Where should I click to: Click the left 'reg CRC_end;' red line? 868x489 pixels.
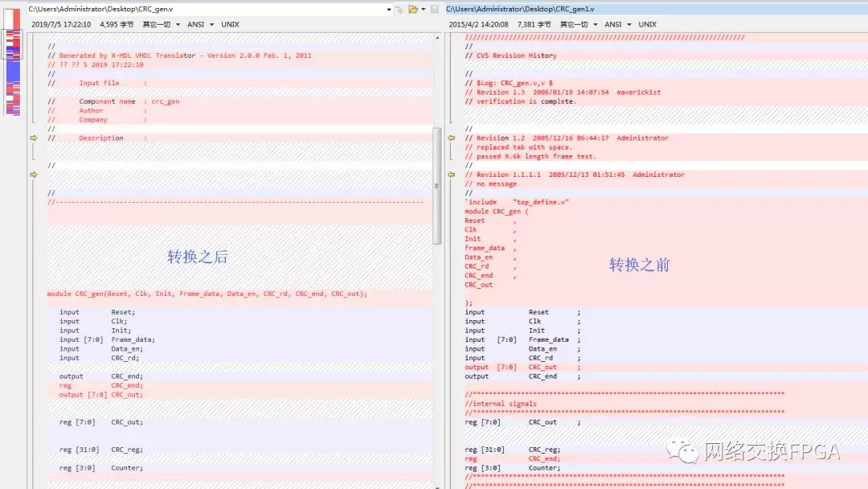[101, 385]
